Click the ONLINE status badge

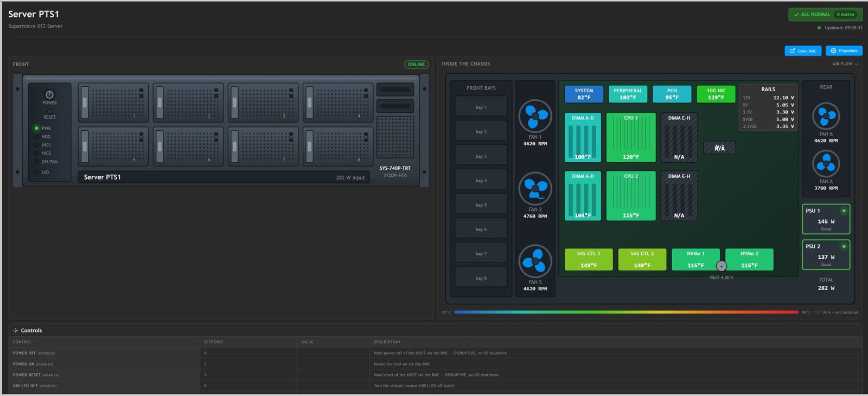pos(416,65)
